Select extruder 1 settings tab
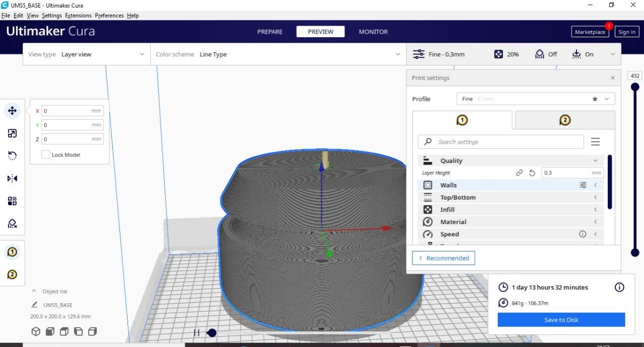This screenshot has width=644, height=347. 462,120
